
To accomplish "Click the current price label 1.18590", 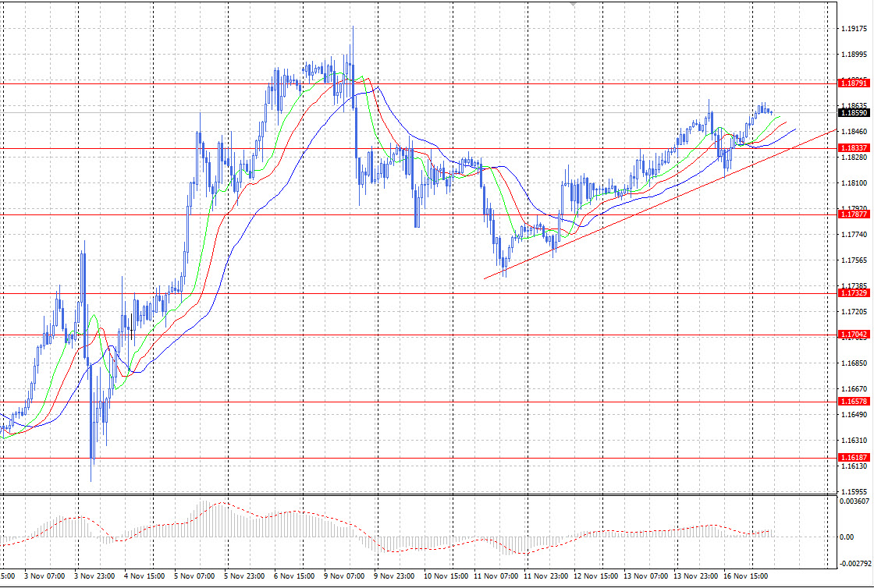I will click(x=854, y=113).
